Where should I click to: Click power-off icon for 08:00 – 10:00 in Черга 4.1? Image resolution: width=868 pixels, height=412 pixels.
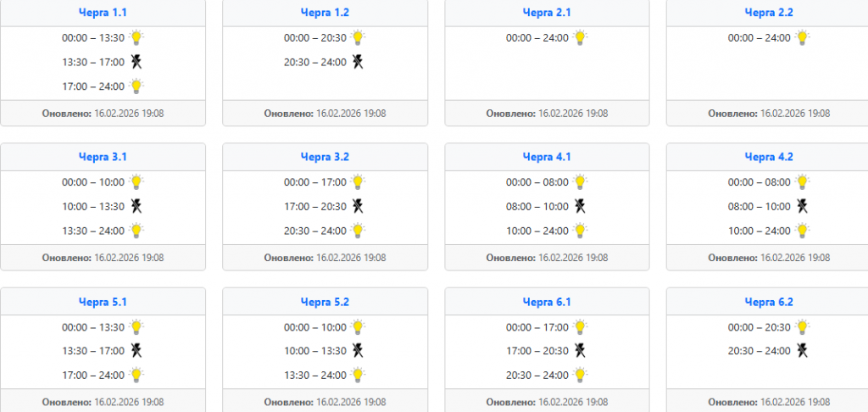tap(580, 206)
